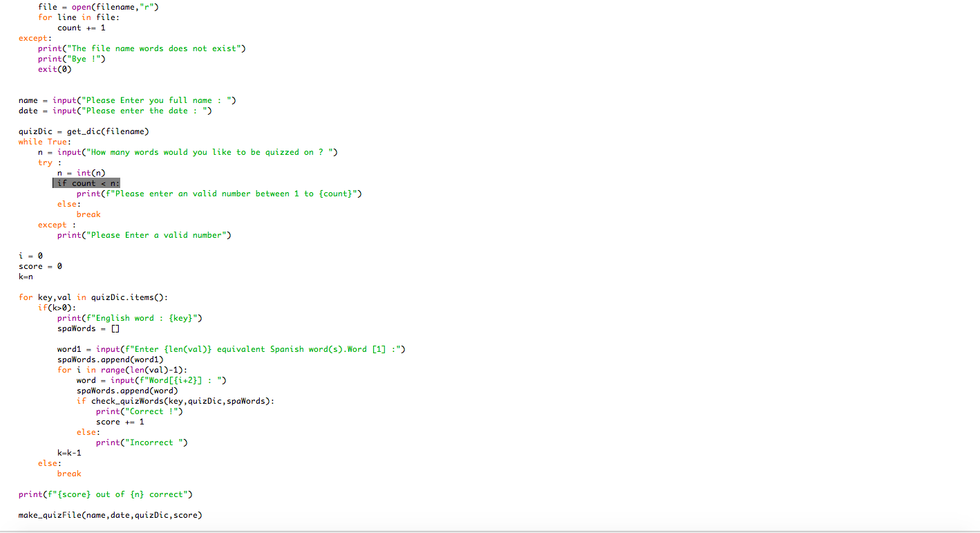Click 'spaWords.append(word)' line
The height and width of the screenshot is (533, 980).
coord(127,391)
